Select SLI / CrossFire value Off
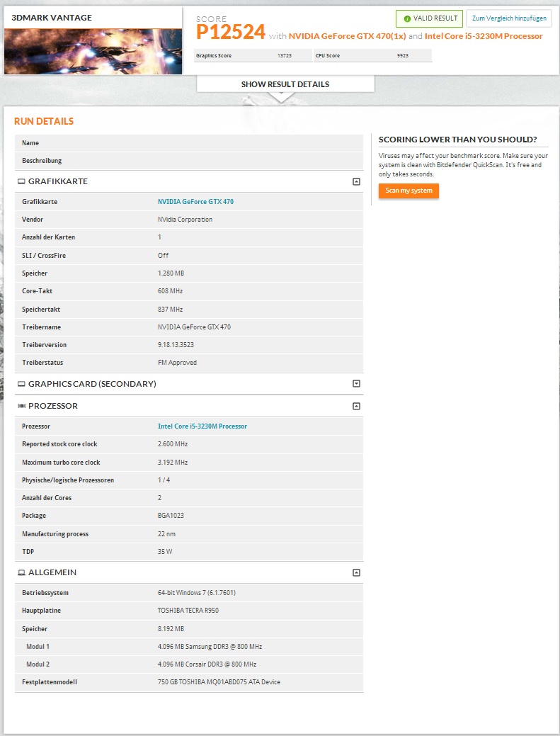The height and width of the screenshot is (736, 560). click(x=163, y=255)
